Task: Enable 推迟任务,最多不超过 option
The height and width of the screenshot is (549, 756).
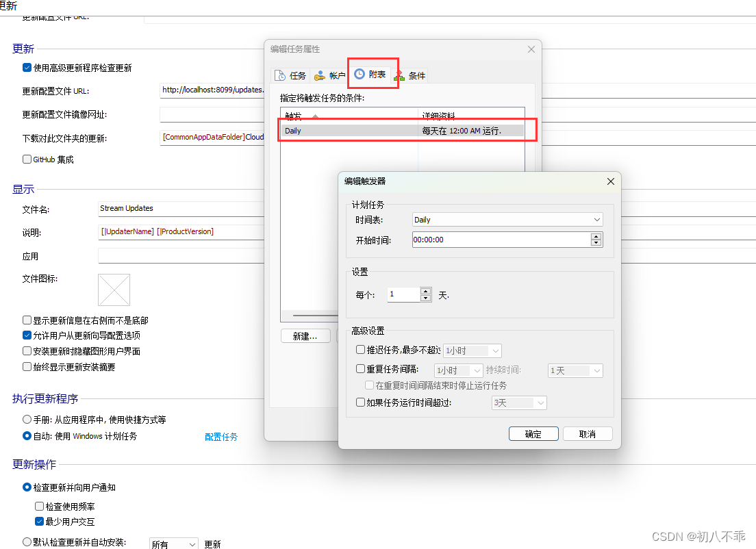Action: click(x=360, y=350)
